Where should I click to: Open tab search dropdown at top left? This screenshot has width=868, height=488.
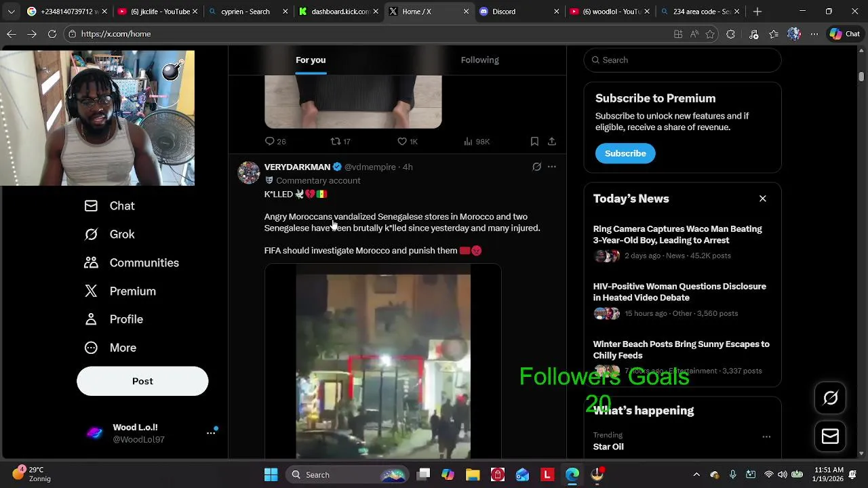pyautogui.click(x=11, y=12)
